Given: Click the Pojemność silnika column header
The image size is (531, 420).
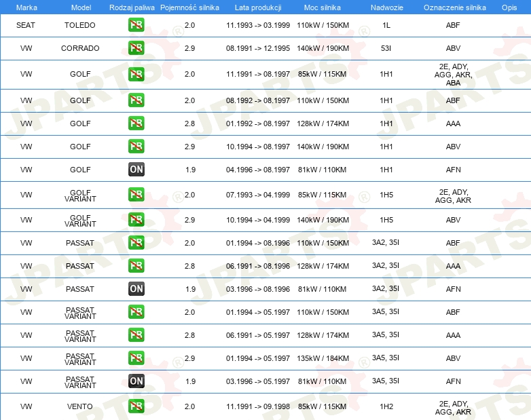Looking at the screenshot, I should 189,7.
